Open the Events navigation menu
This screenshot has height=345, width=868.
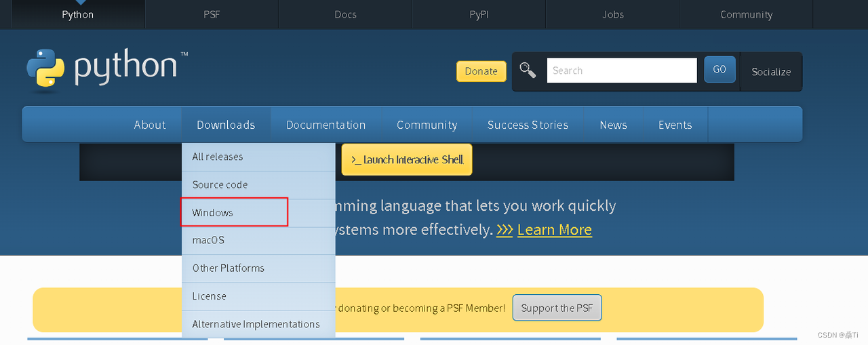[x=675, y=125]
